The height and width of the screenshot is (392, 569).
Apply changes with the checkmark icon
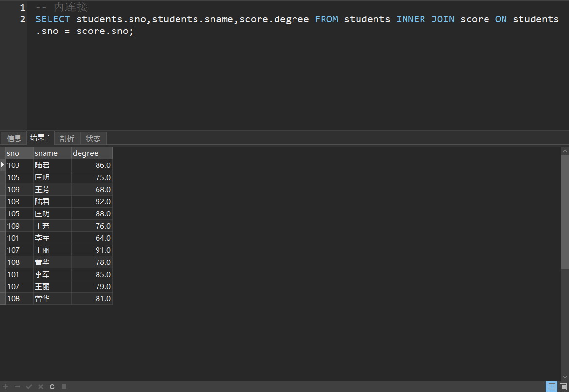tap(29, 387)
